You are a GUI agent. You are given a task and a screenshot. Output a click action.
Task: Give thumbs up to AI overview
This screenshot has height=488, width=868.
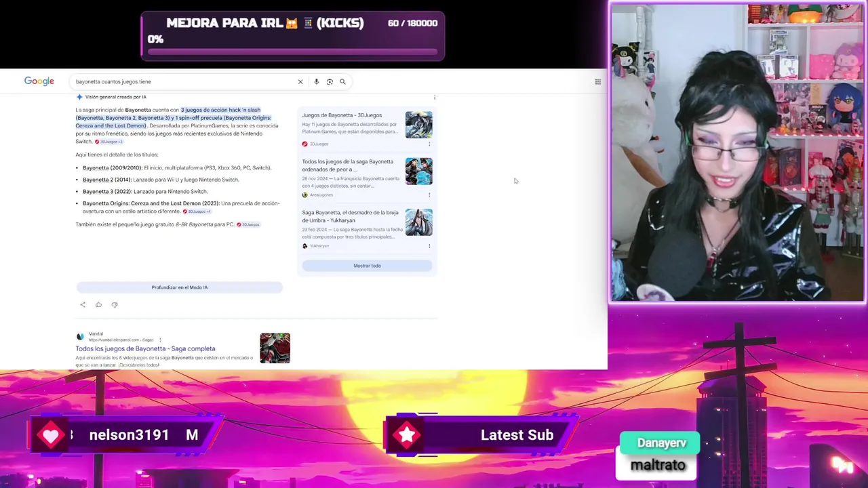tap(98, 305)
